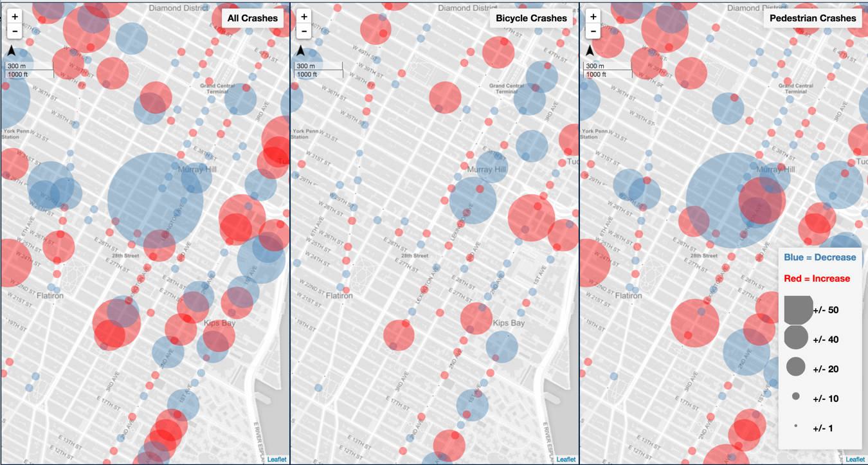Screen dimensions: 868x465
Task: Click 'Murray Hill' label in All Crashes map
Action: point(197,169)
